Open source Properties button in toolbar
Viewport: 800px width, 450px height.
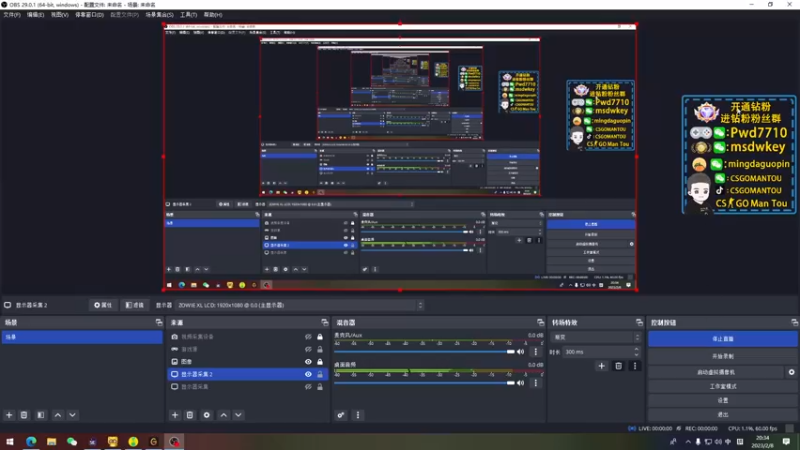103,305
